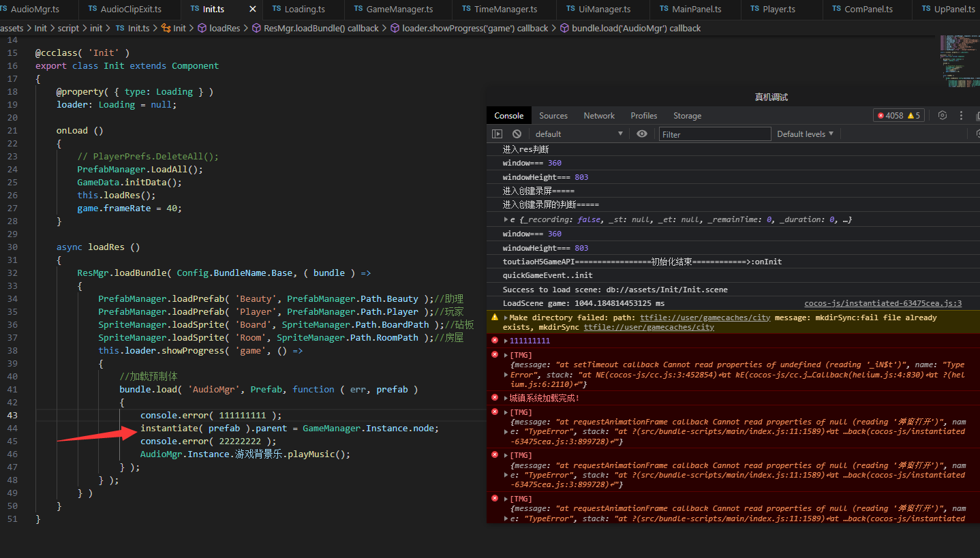Open the Default levels dropdown
Viewport: 980px width, 558px height.
click(x=805, y=134)
